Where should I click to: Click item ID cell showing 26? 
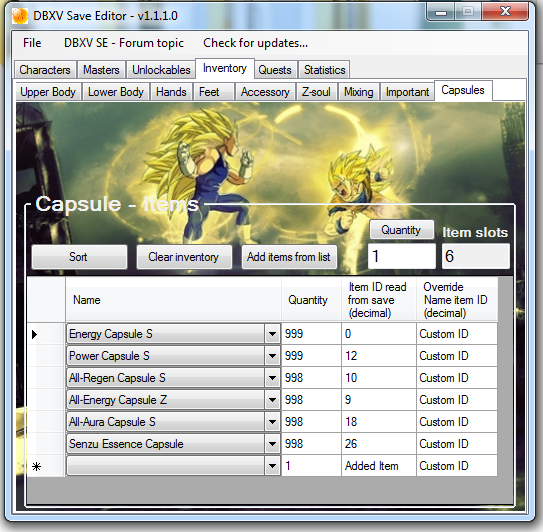379,444
